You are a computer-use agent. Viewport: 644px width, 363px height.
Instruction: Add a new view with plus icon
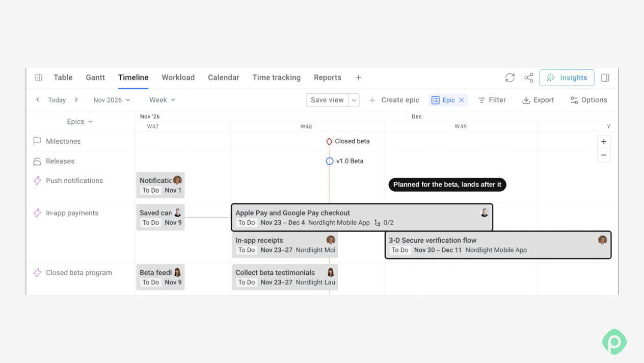coord(359,77)
